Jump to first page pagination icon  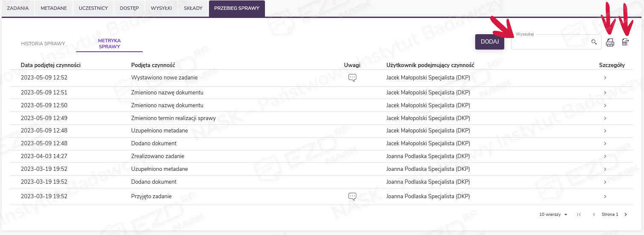tap(579, 214)
